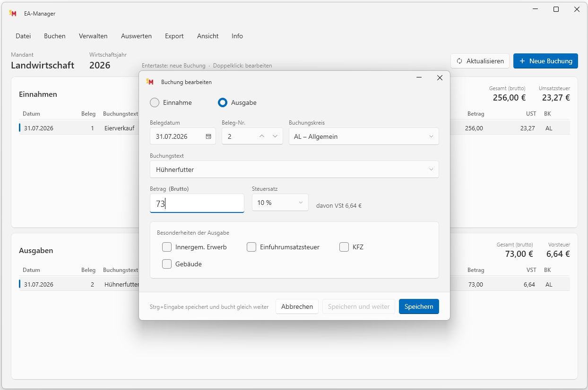This screenshot has width=588, height=390.
Task: Increase Beleg-Nr. with the up arrow
Action: point(262,136)
